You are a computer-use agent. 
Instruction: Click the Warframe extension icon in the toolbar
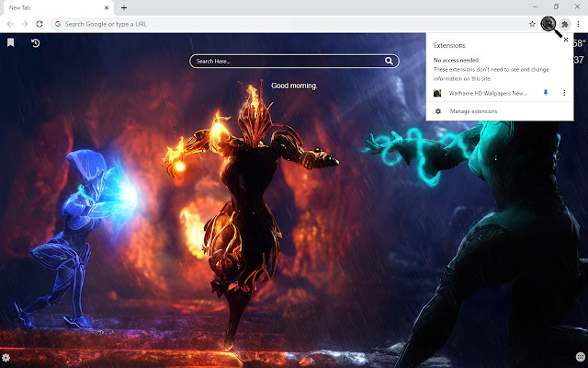coord(548,24)
